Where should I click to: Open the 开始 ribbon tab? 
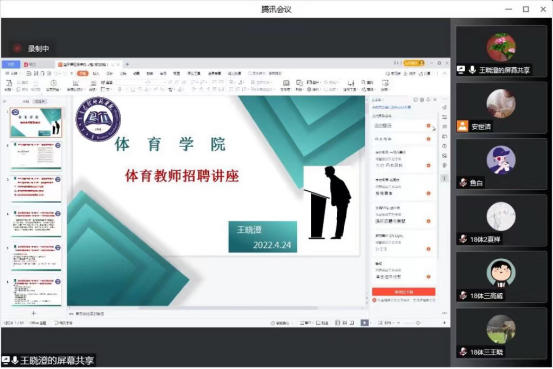point(83,73)
